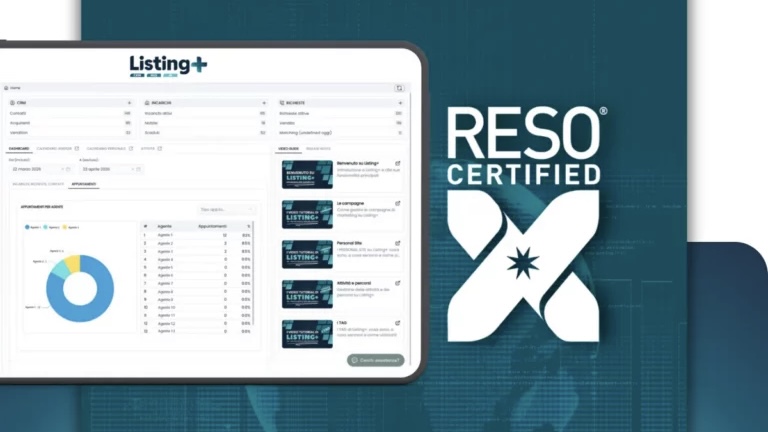Open Attività external link icon
This screenshot has width=768, height=432.
click(160, 148)
